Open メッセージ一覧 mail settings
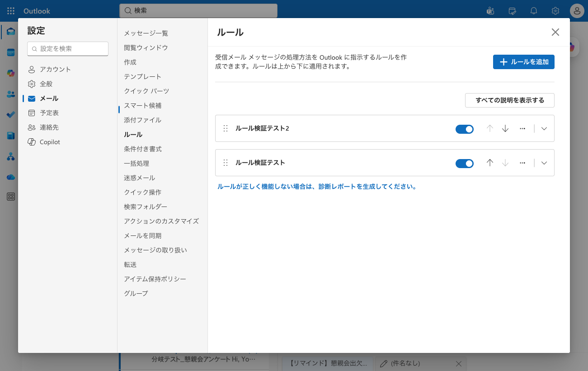The height and width of the screenshot is (371, 588). tap(146, 33)
